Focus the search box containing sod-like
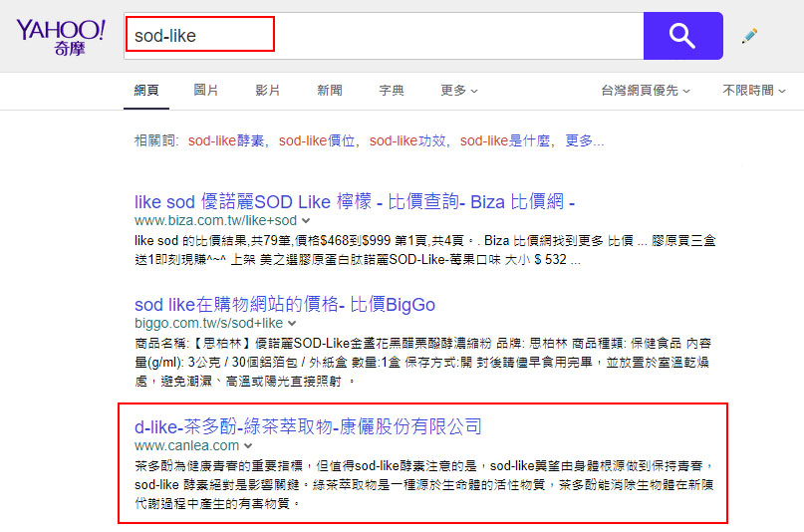Image resolution: width=804 pixels, height=532 pixels. point(384,36)
